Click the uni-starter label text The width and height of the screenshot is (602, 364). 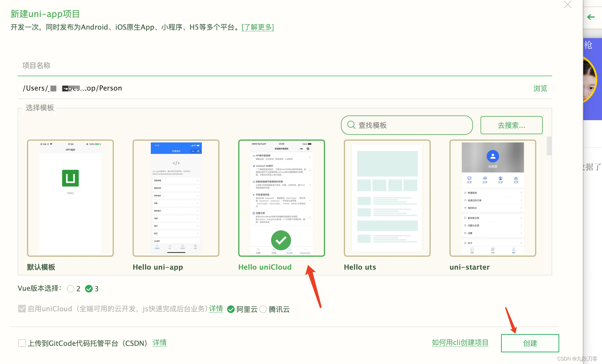[x=470, y=267]
